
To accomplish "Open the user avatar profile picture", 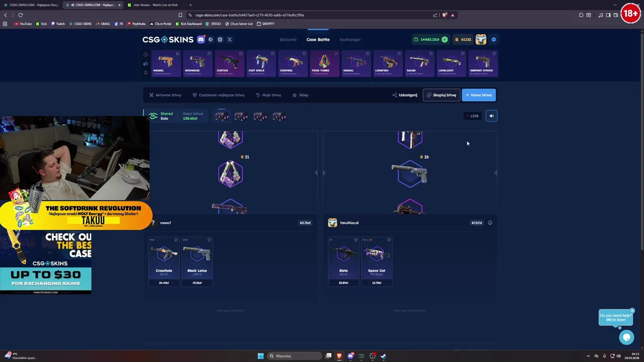I will [481, 39].
